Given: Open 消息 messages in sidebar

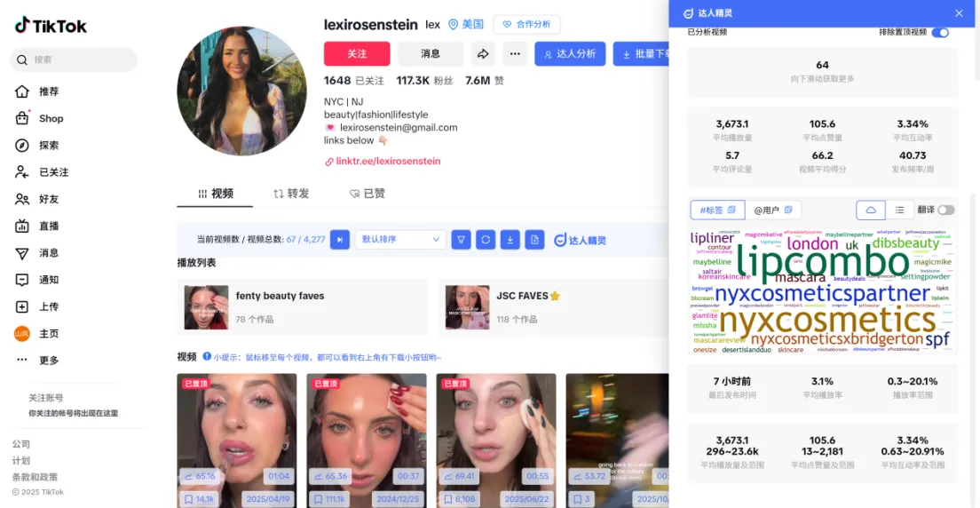Looking at the screenshot, I should (36, 253).
